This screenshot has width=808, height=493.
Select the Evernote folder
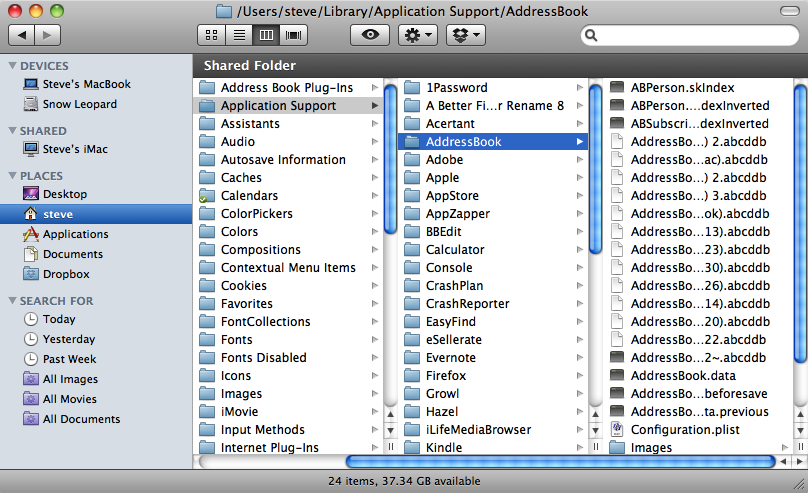(x=493, y=358)
